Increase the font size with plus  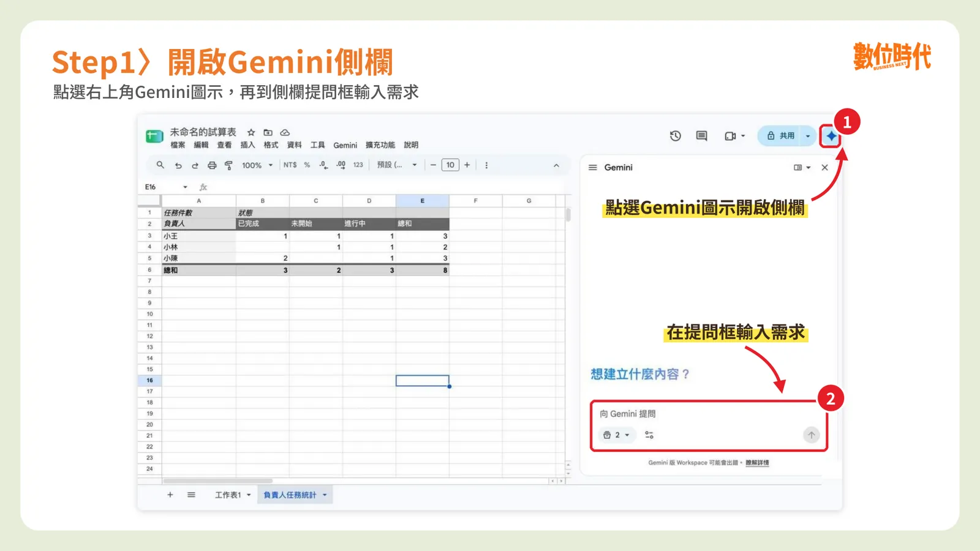point(467,165)
